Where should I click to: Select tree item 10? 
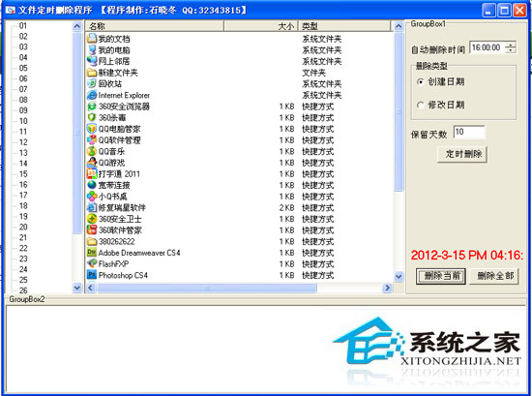23,121
